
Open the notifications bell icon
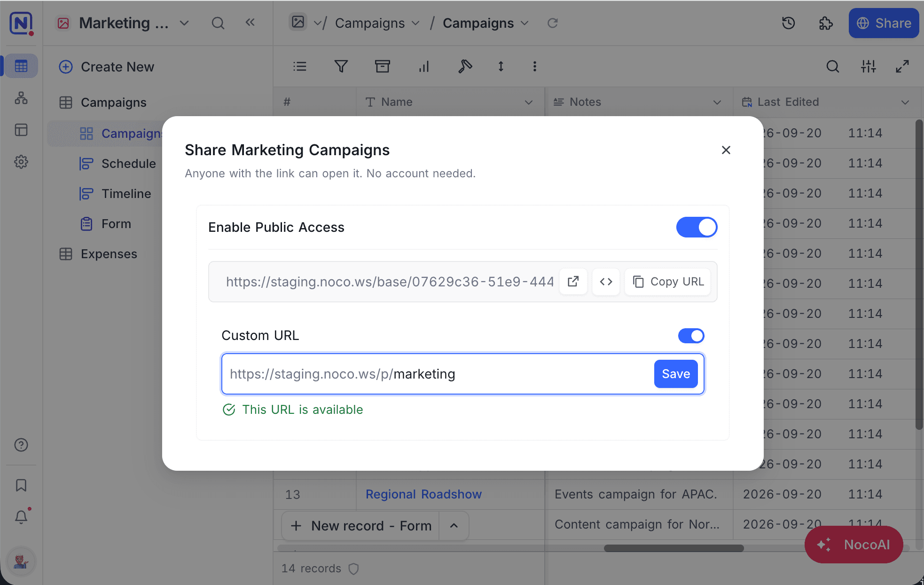click(x=21, y=517)
